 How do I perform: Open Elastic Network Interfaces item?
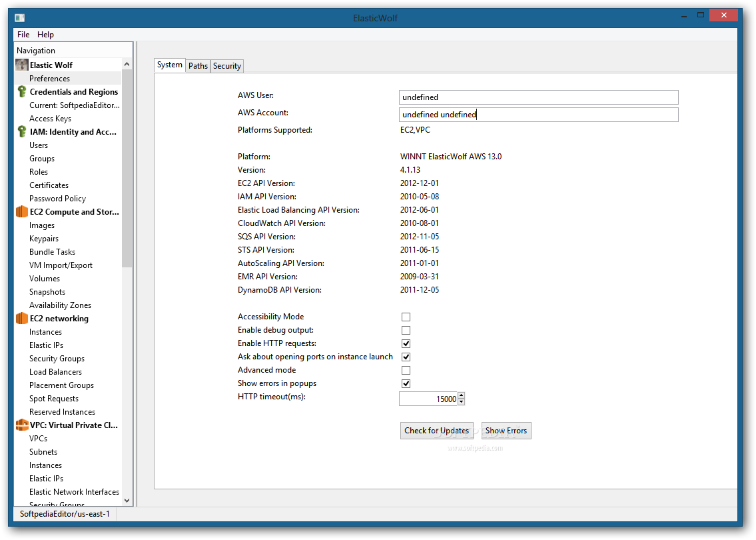click(x=74, y=492)
